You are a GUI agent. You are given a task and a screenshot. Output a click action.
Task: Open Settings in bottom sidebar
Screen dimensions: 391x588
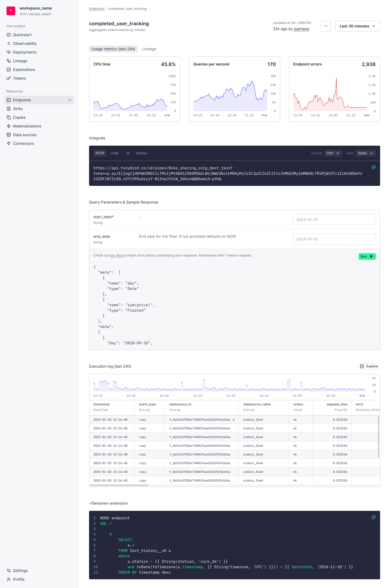20,570
